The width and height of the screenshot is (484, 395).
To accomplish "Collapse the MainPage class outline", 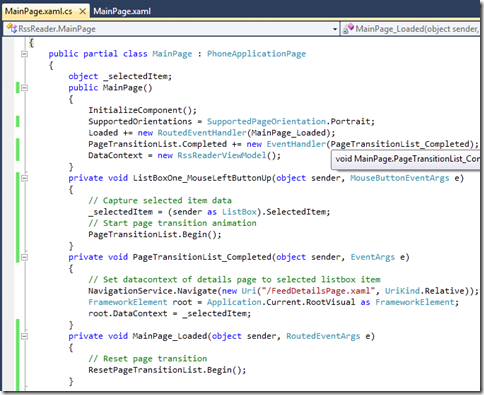I will pos(24,54).
